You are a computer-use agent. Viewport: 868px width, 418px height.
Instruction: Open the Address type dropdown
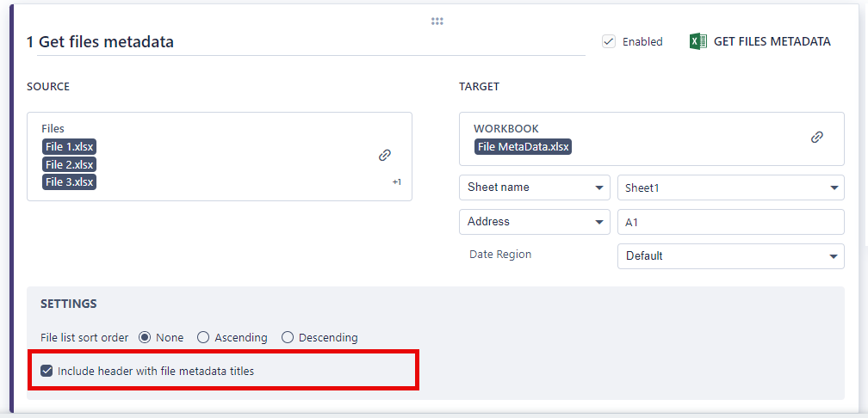(535, 222)
